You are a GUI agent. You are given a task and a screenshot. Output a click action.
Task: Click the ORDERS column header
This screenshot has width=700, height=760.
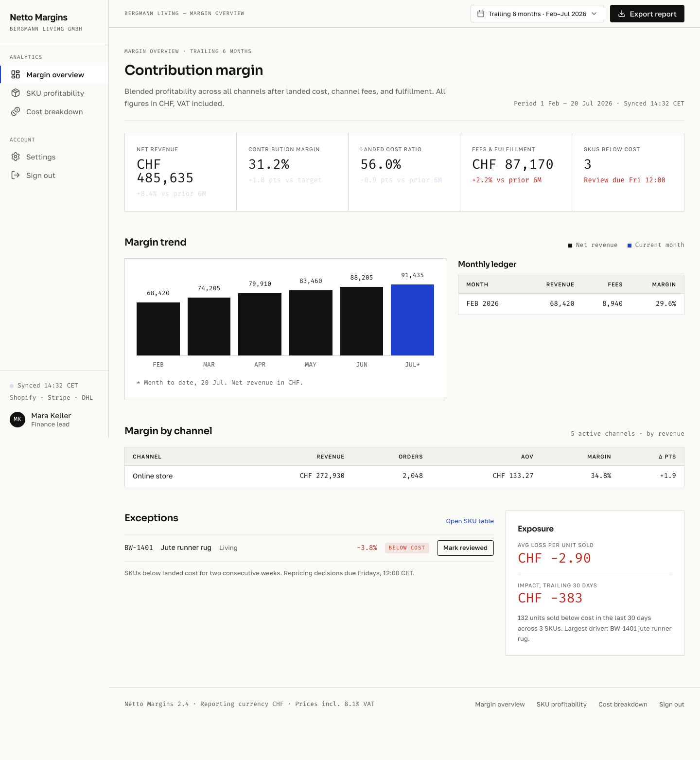tap(411, 457)
